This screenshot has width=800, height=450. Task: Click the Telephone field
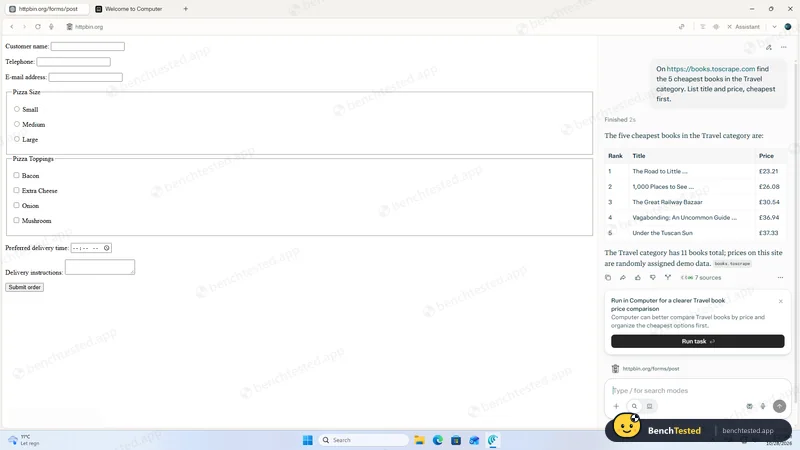point(73,62)
